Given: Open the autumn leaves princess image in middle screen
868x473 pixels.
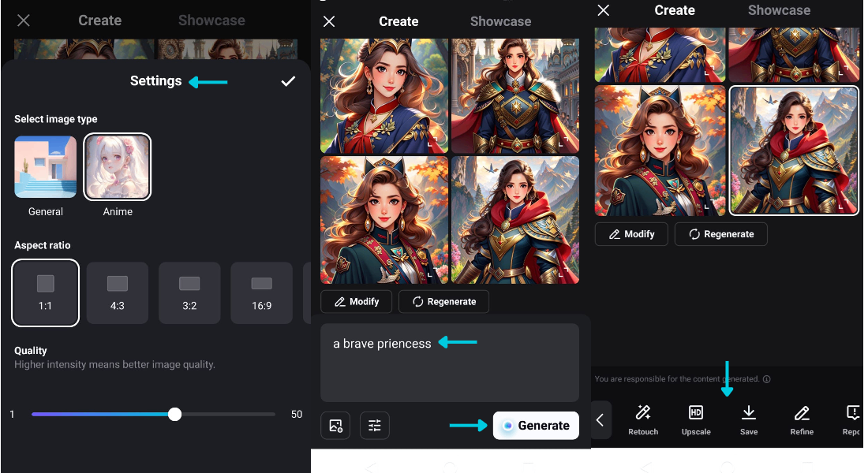Looking at the screenshot, I should coord(384,220).
